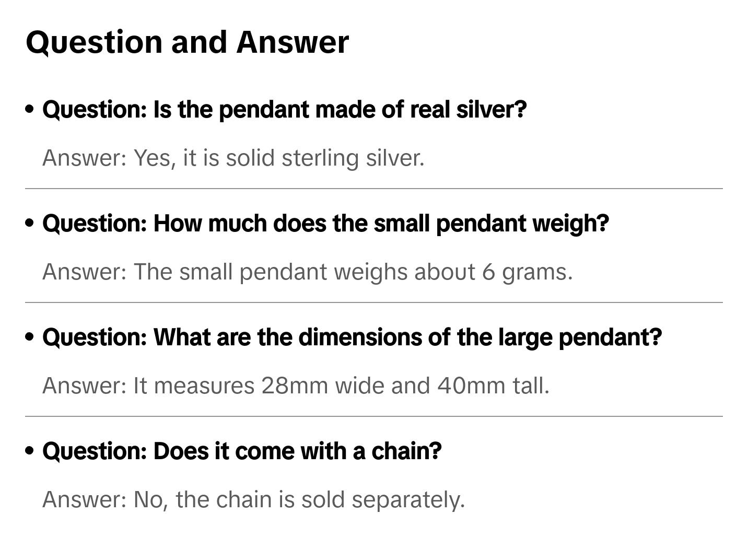Click the Question and Answer heading
Image resolution: width=748 pixels, height=560 pixels.
[187, 42]
